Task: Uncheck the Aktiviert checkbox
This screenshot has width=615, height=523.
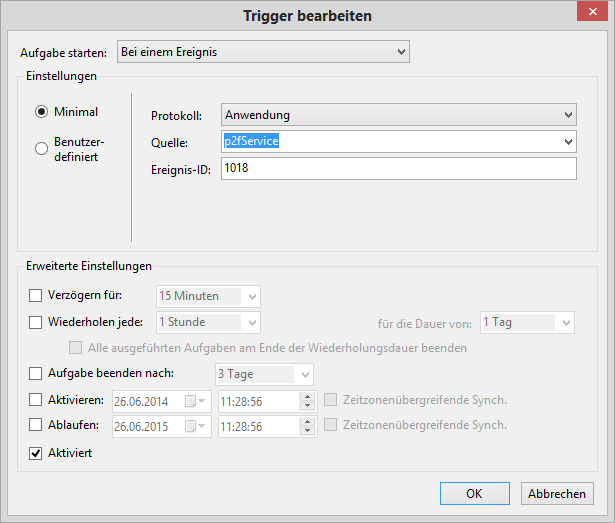Action: click(x=36, y=454)
